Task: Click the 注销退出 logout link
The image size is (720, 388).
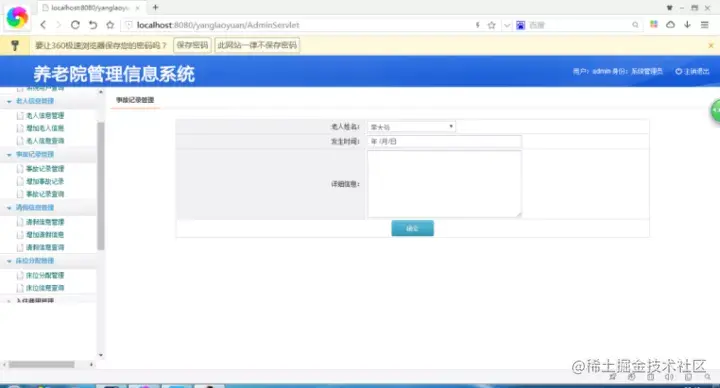Action: click(x=692, y=71)
